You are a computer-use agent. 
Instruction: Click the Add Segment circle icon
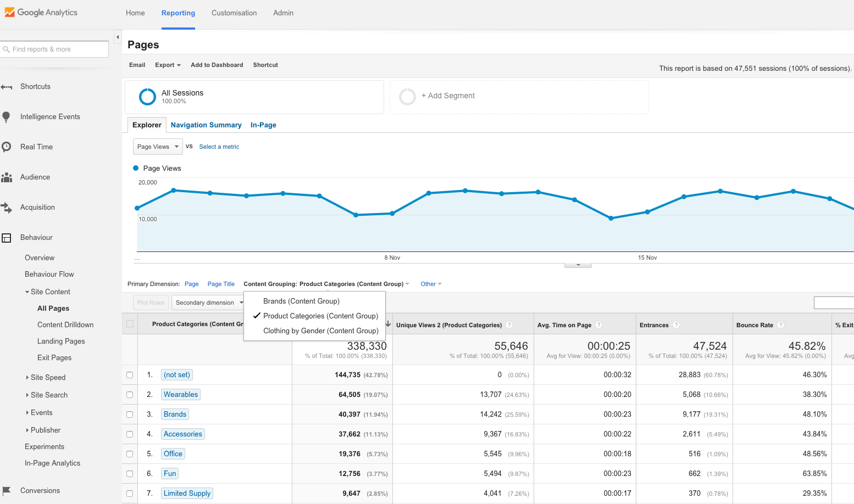click(x=407, y=97)
